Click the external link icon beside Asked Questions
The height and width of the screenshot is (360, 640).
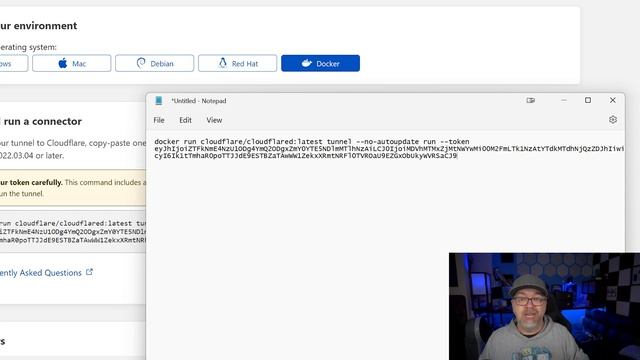point(89,272)
